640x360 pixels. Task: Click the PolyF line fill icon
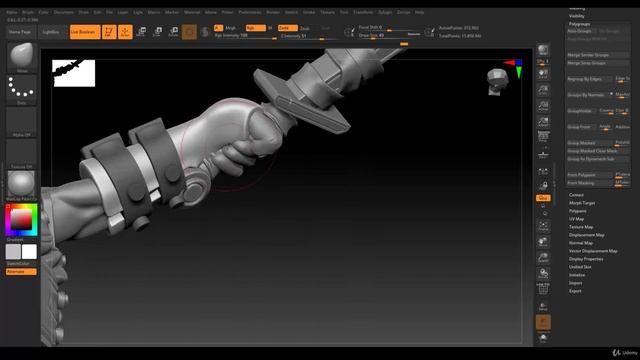(543, 289)
